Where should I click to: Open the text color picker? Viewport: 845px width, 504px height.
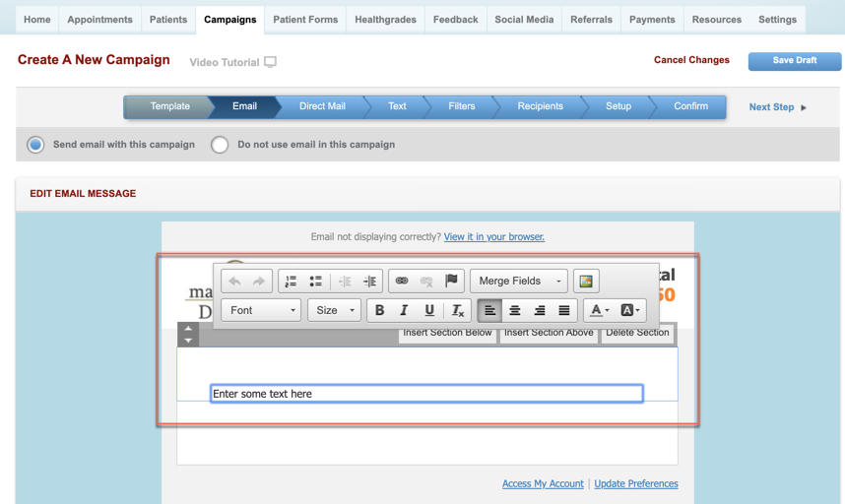click(x=598, y=311)
